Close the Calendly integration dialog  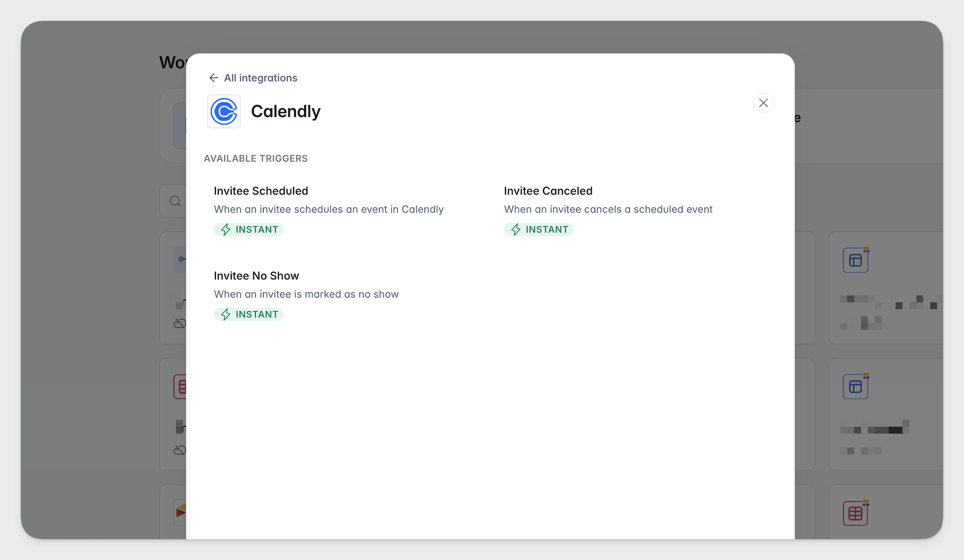[763, 103]
